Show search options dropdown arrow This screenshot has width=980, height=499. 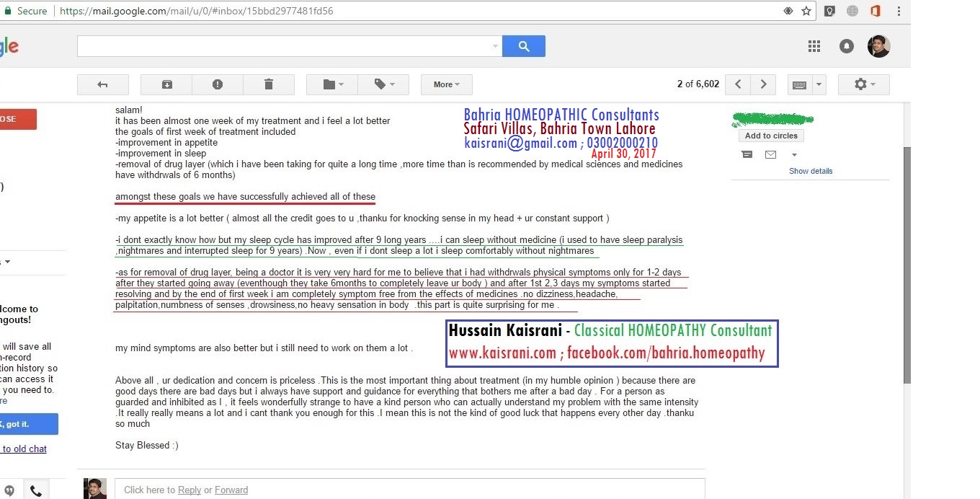pos(495,46)
